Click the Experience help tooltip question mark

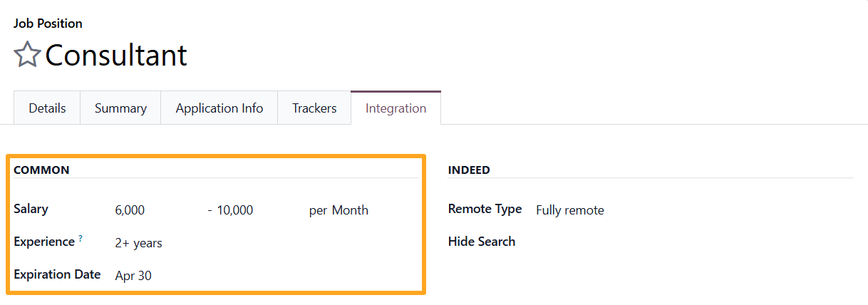(81, 239)
